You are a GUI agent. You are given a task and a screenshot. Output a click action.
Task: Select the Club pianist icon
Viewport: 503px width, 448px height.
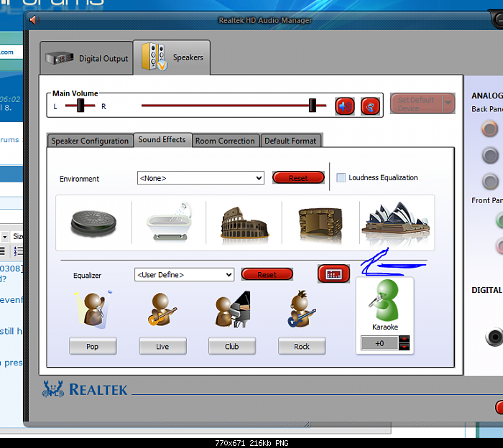[233, 309]
